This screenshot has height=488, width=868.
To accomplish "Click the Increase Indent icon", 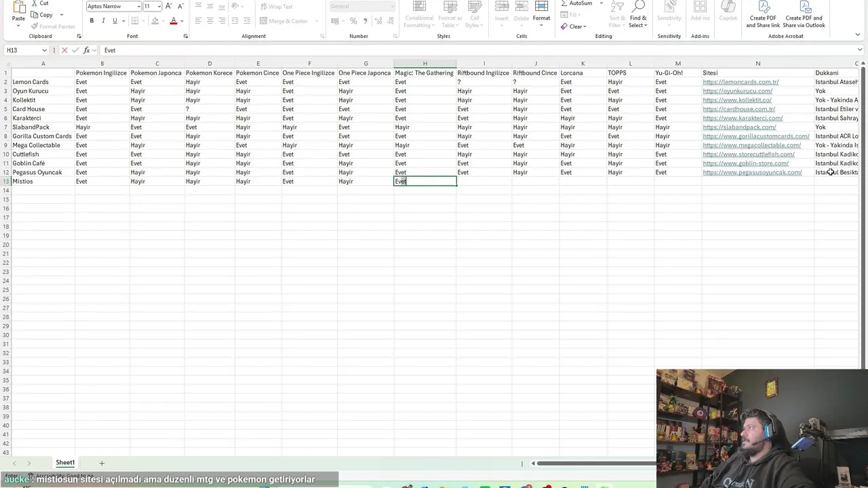I will [x=245, y=21].
